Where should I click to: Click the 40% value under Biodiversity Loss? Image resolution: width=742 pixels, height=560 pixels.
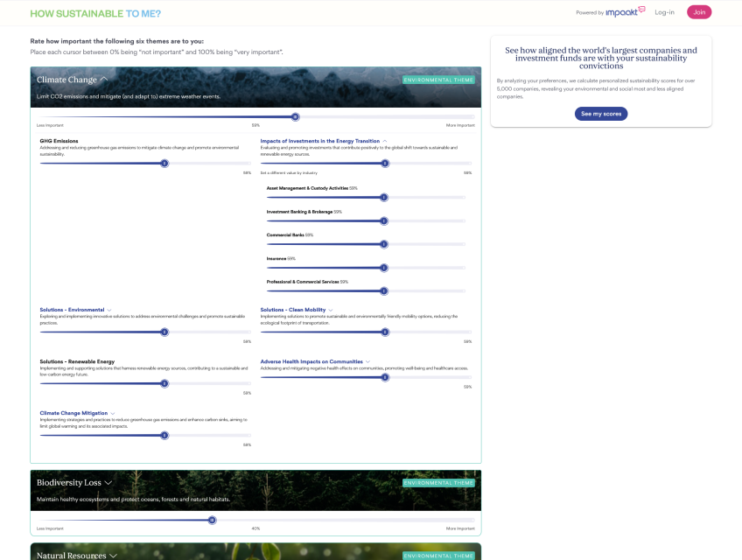(255, 528)
